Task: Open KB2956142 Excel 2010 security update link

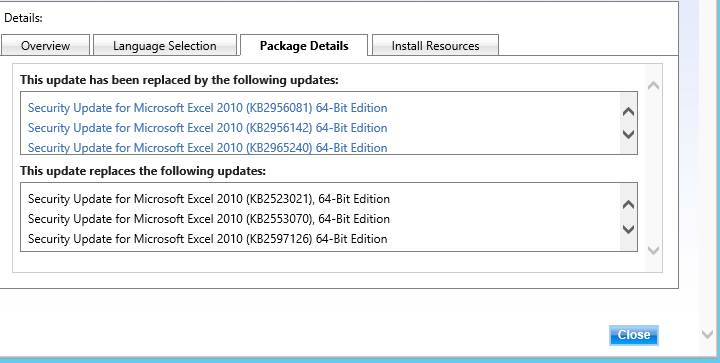Action: pyautogui.click(x=208, y=128)
